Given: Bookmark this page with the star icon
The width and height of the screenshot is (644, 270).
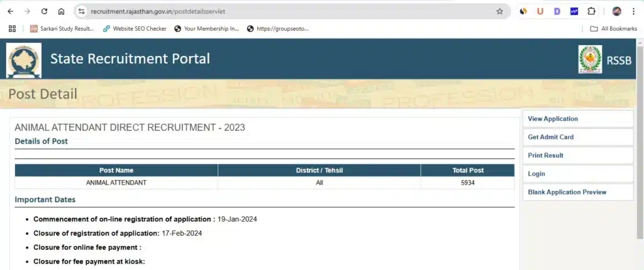Looking at the screenshot, I should coord(499,11).
